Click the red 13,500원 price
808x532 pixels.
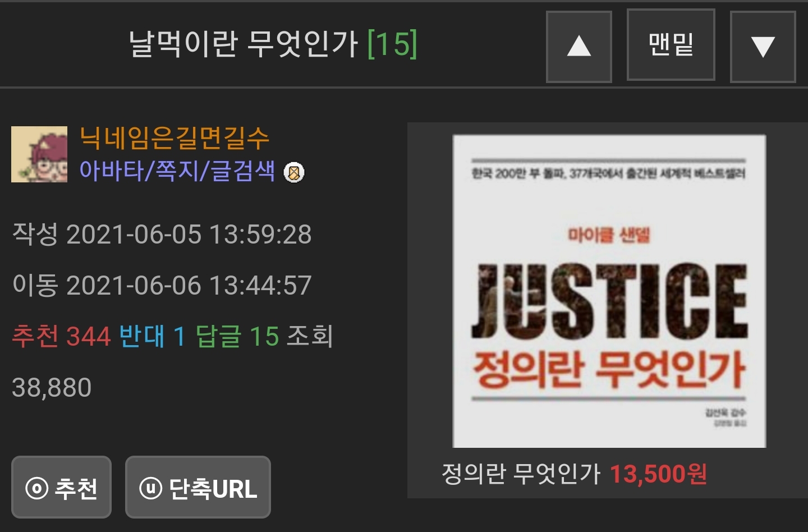658,474
